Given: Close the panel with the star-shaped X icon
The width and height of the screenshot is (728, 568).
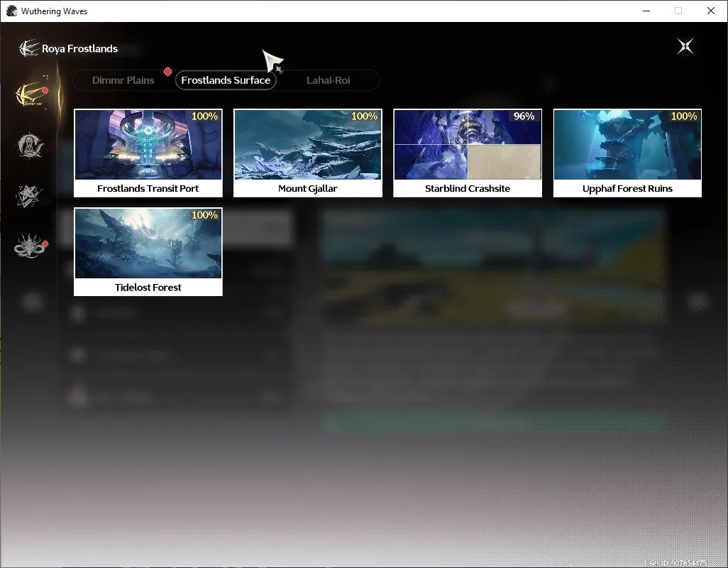Looking at the screenshot, I should tap(685, 46).
